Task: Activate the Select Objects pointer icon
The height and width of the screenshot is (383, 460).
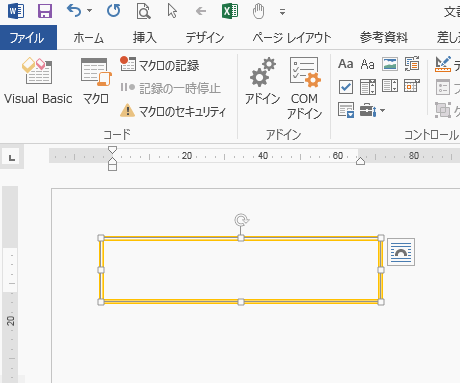Action: coord(172,11)
